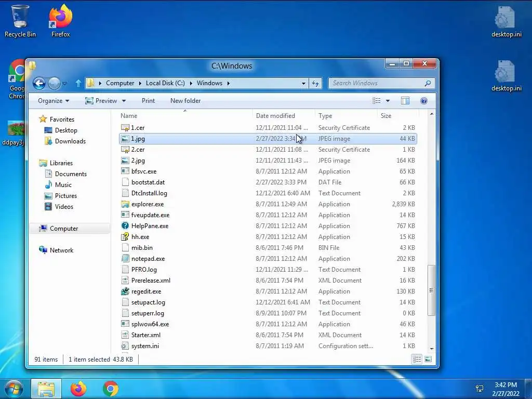Select the Recycle Bin desktop icon
This screenshot has height=399, width=532.
(x=20, y=21)
